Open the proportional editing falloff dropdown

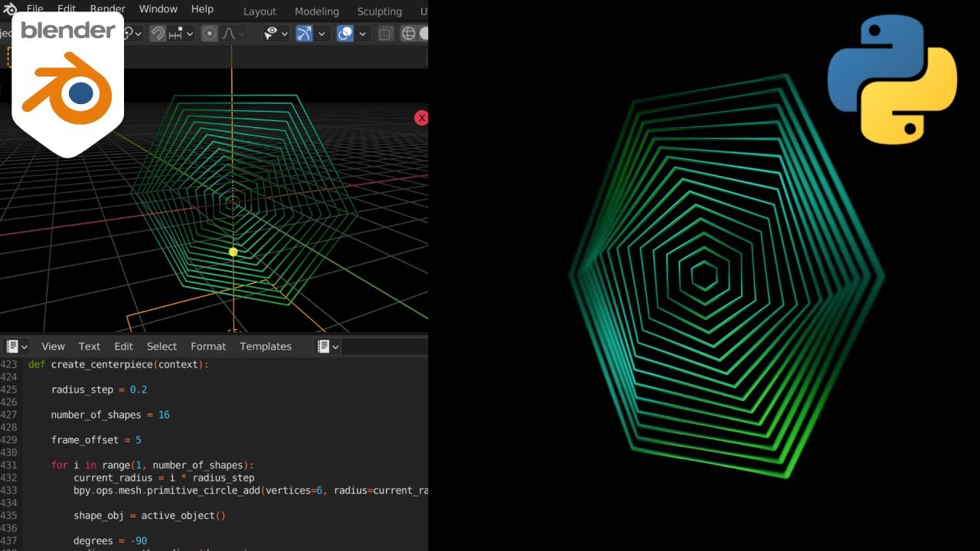[x=241, y=33]
